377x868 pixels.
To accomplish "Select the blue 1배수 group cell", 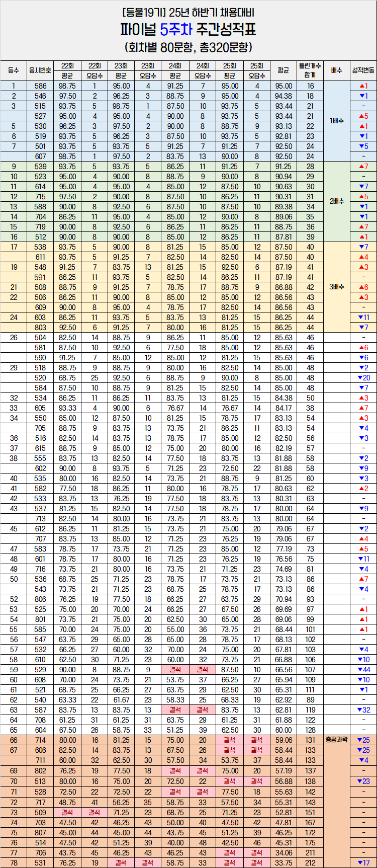I will pos(336,121).
